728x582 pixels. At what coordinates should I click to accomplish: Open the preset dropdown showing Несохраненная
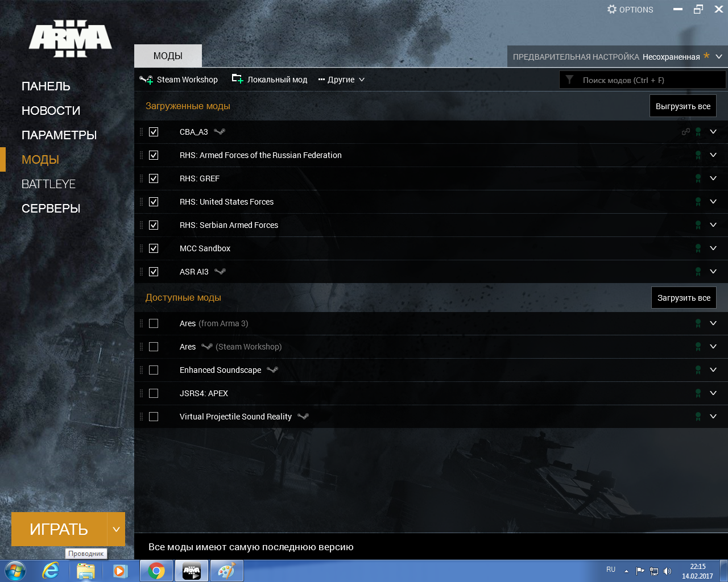coord(719,57)
